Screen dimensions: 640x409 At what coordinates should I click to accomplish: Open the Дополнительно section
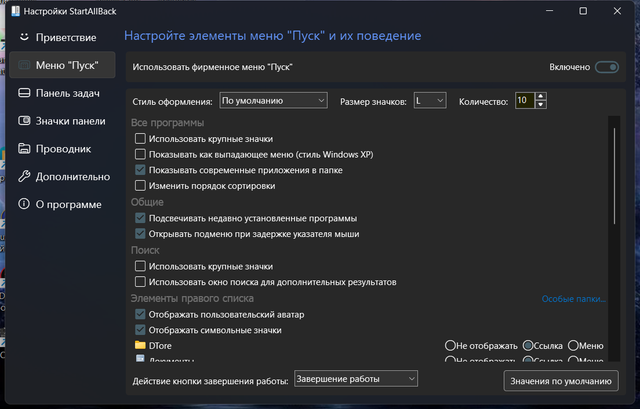[x=62, y=176]
